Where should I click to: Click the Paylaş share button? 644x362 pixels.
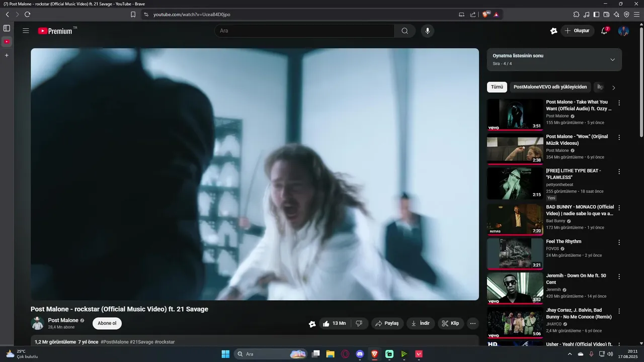(x=387, y=323)
